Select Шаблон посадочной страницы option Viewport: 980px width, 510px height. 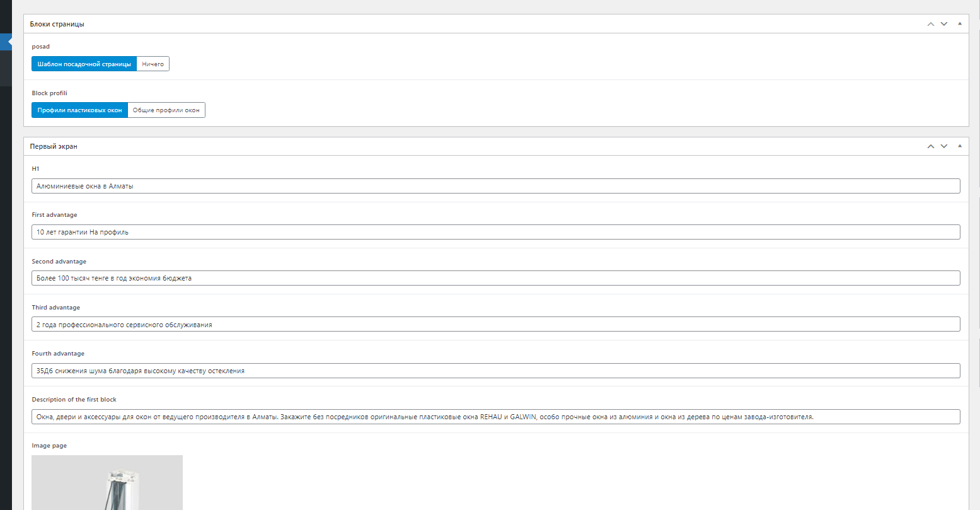[84, 64]
